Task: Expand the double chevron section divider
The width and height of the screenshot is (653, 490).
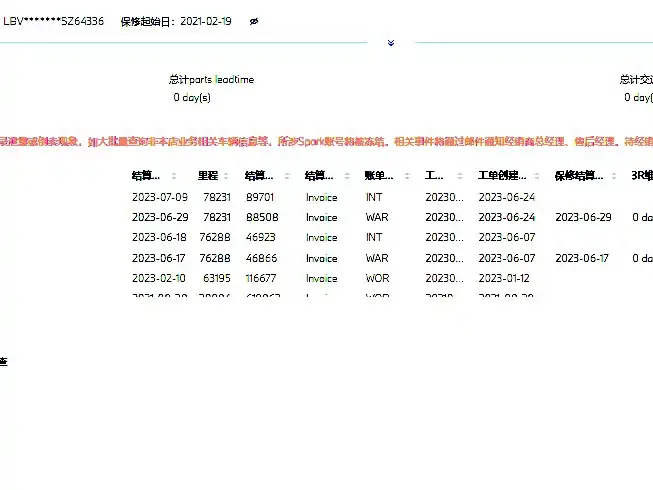Action: coord(391,43)
